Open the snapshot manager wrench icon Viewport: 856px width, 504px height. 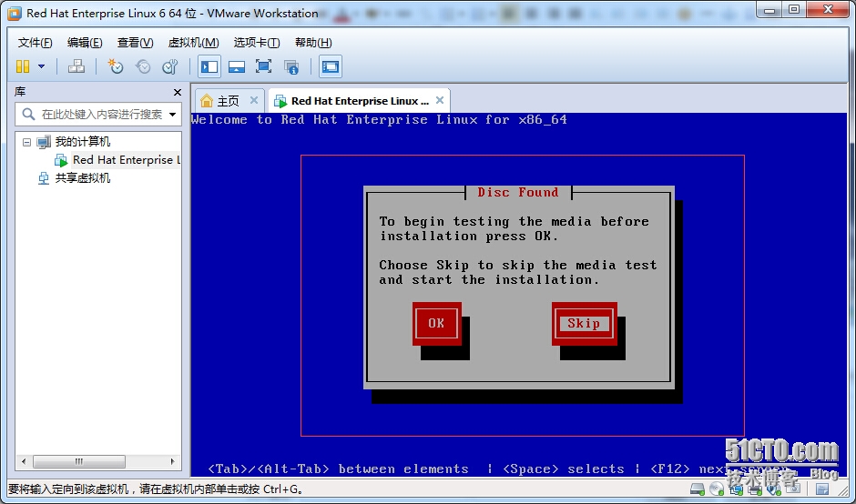coord(169,66)
